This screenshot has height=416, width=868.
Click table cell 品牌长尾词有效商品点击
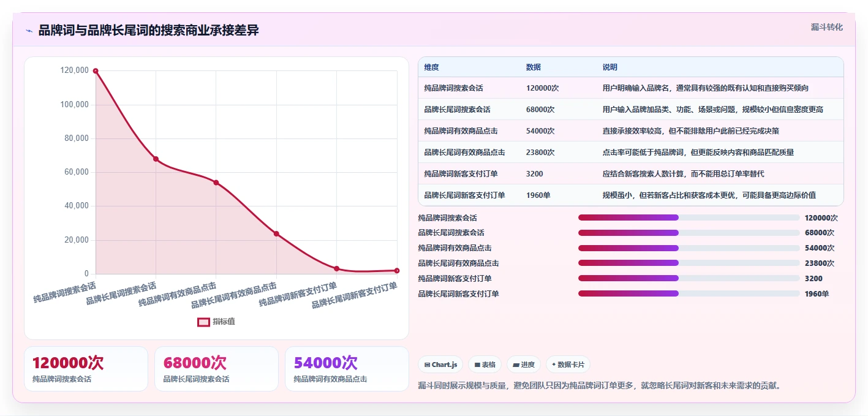click(464, 152)
